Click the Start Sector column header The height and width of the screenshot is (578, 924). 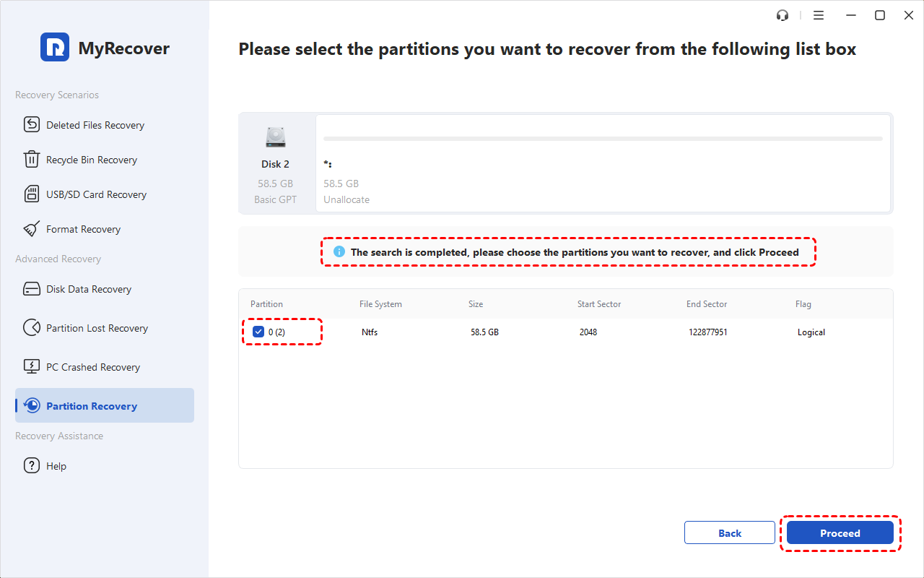[599, 304]
